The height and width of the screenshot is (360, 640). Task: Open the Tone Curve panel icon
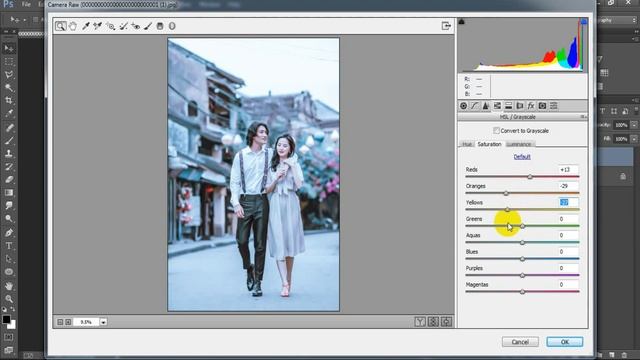point(474,106)
